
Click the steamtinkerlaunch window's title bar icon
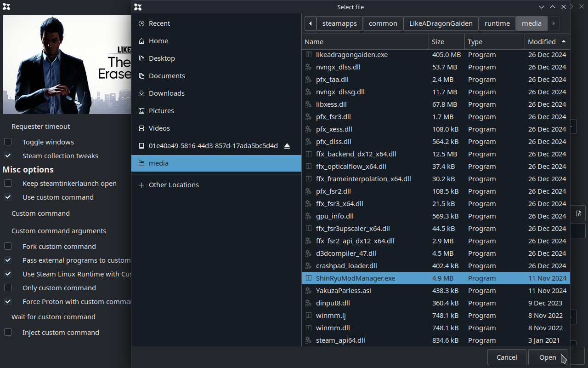(x=6, y=7)
